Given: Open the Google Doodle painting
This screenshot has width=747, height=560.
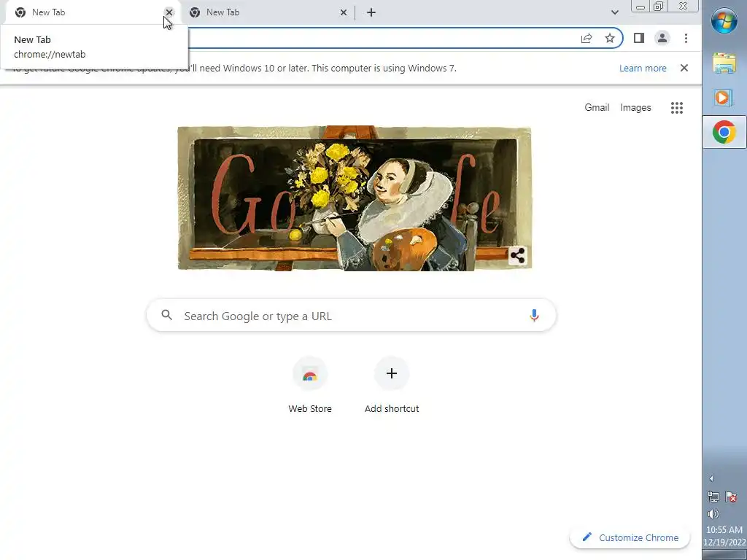Looking at the screenshot, I should (355, 198).
